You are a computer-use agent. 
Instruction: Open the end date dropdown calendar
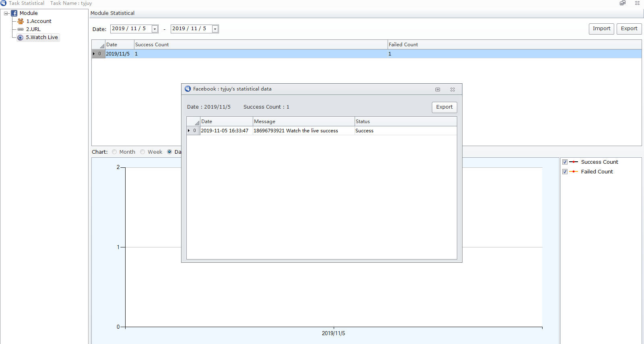click(x=215, y=29)
